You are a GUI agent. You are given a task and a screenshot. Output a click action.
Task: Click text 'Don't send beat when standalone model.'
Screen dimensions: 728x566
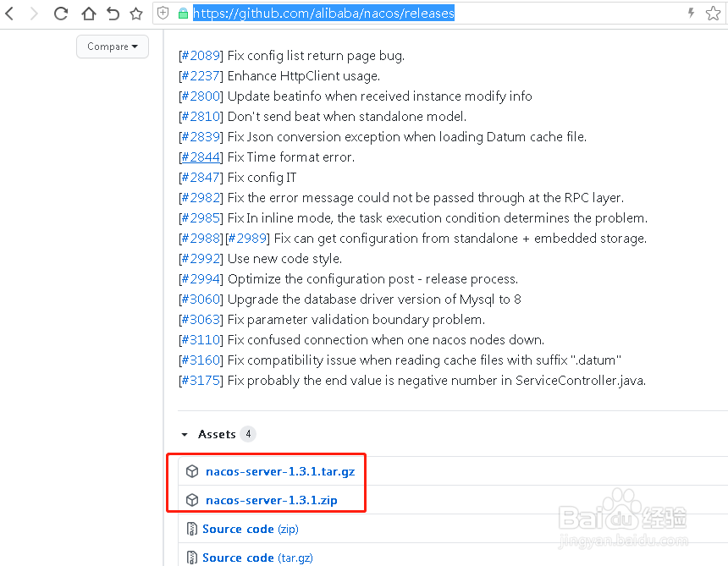point(347,117)
